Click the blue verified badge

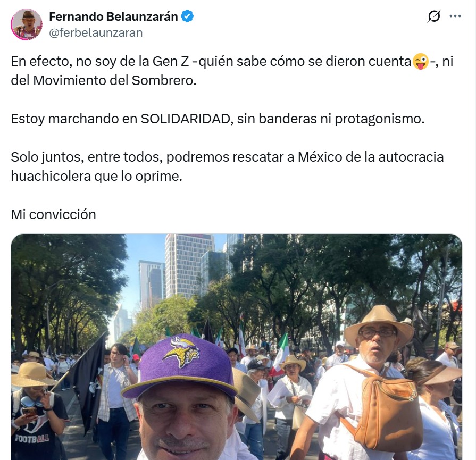187,16
